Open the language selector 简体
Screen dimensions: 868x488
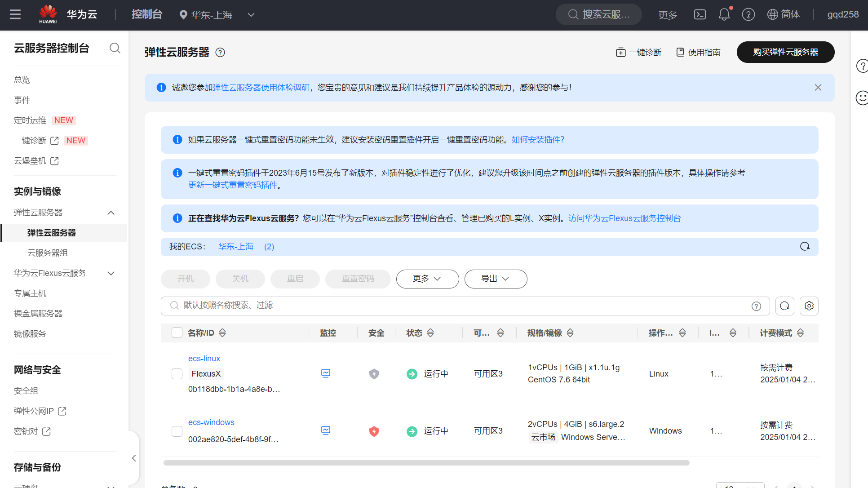click(784, 15)
